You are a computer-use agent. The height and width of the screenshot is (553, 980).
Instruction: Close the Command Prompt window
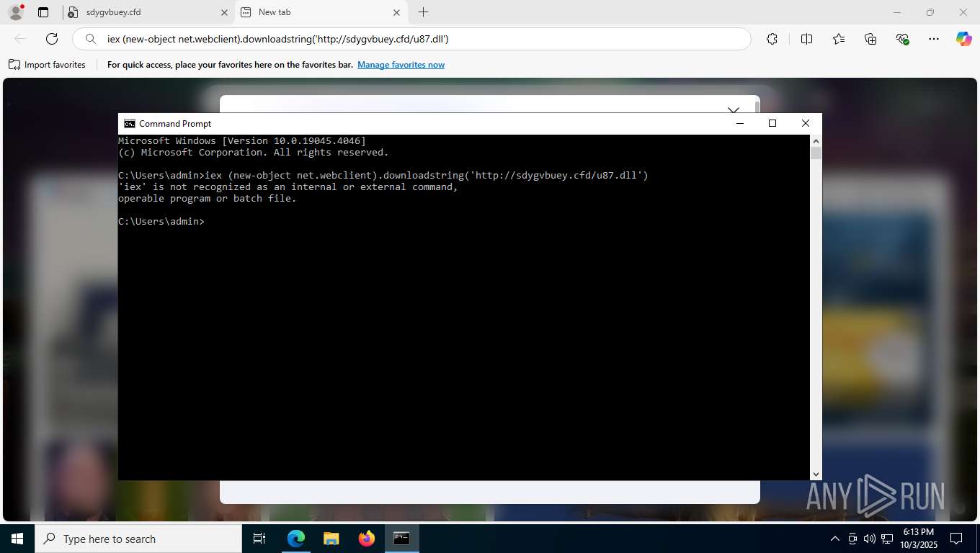(x=806, y=123)
